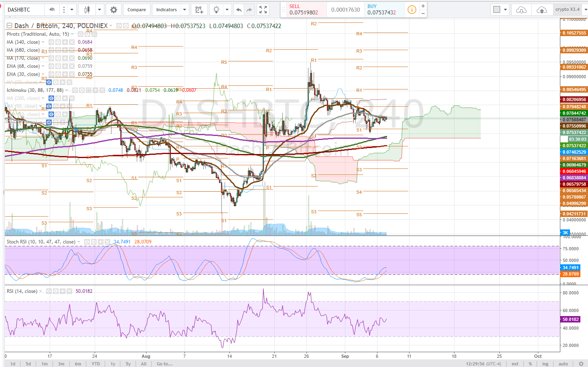588x367 pixels.
Task: Open the Indicators menu
Action: pyautogui.click(x=166, y=10)
